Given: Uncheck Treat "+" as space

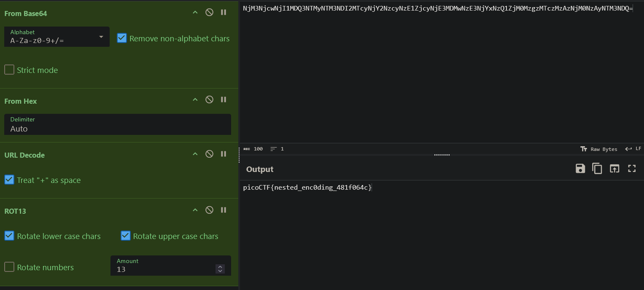Looking at the screenshot, I should coord(9,180).
